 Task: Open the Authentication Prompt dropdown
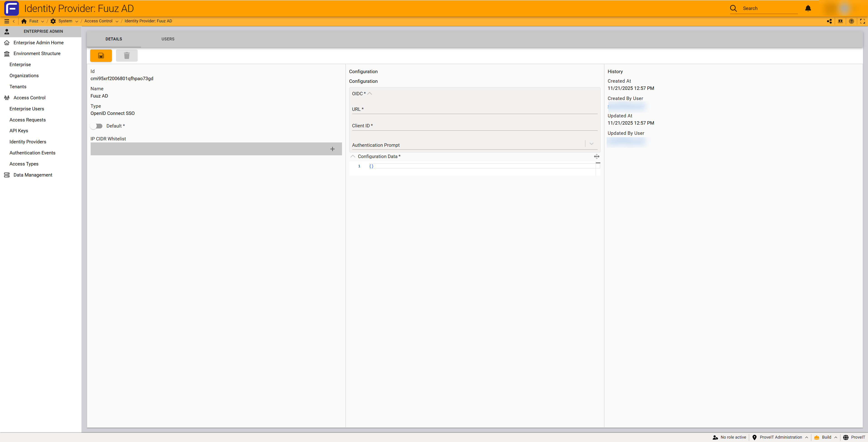pyautogui.click(x=591, y=144)
